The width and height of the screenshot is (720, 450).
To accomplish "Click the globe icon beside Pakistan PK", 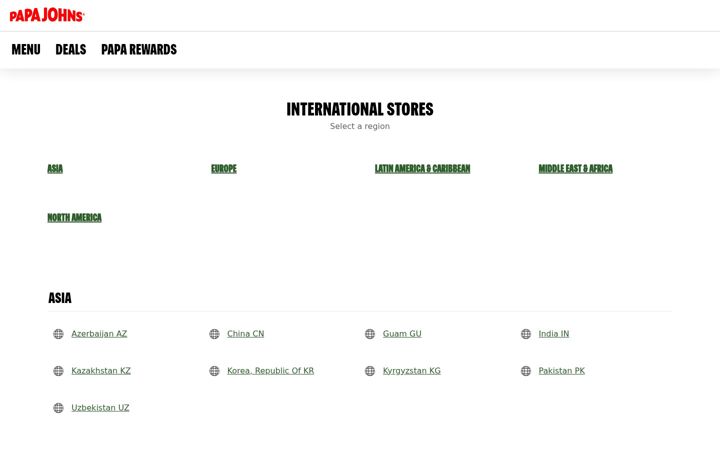I will pos(526,371).
